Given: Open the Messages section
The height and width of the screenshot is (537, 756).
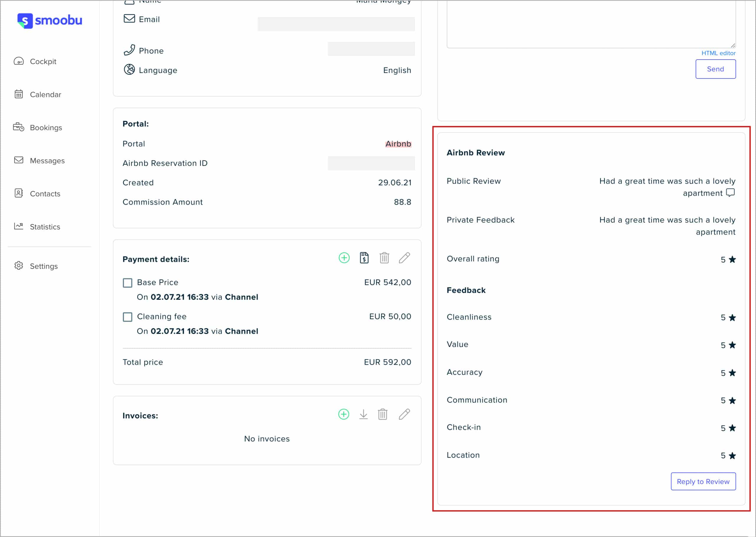Looking at the screenshot, I should (x=47, y=161).
